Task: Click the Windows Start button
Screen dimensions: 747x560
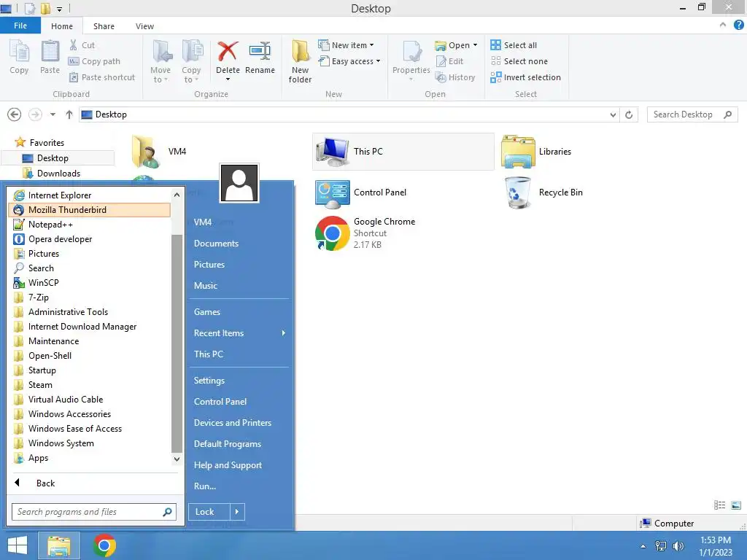Action: point(18,545)
